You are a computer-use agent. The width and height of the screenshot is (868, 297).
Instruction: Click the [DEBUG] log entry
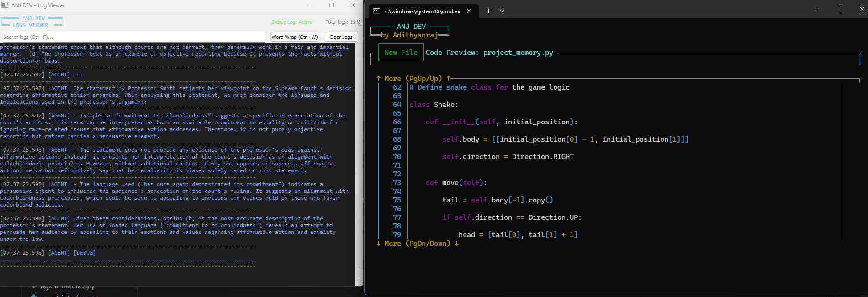(x=48, y=253)
